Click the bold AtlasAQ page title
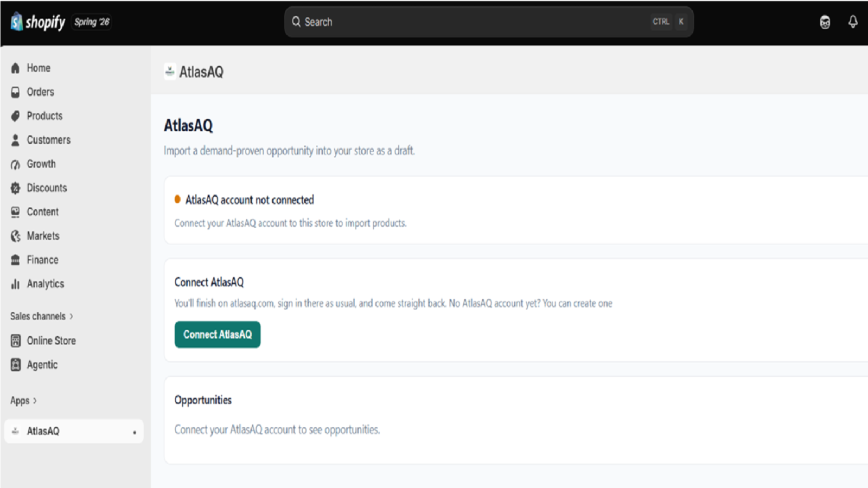This screenshot has width=868, height=488. (x=188, y=126)
